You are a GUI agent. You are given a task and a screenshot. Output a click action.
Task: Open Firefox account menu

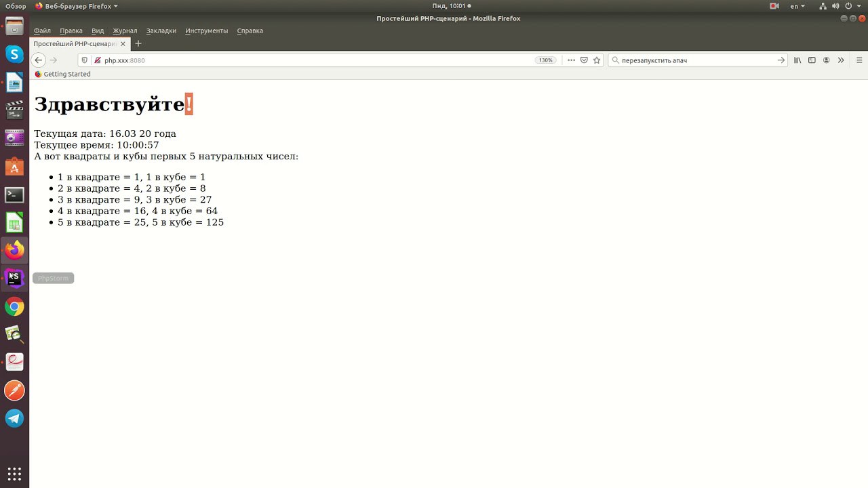tap(826, 60)
